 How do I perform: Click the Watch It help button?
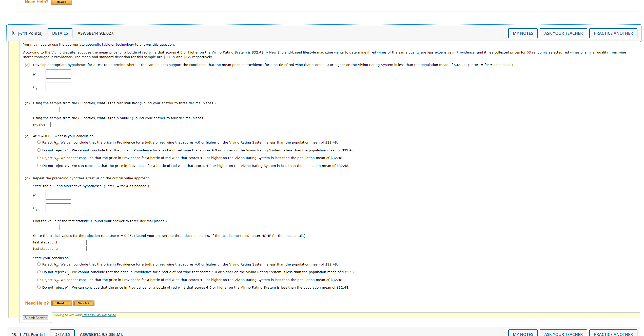point(84,303)
